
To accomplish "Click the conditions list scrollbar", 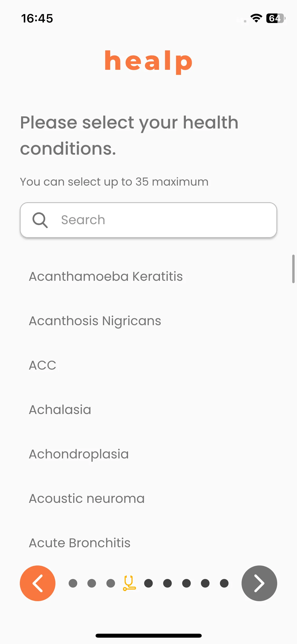I will click(x=293, y=269).
